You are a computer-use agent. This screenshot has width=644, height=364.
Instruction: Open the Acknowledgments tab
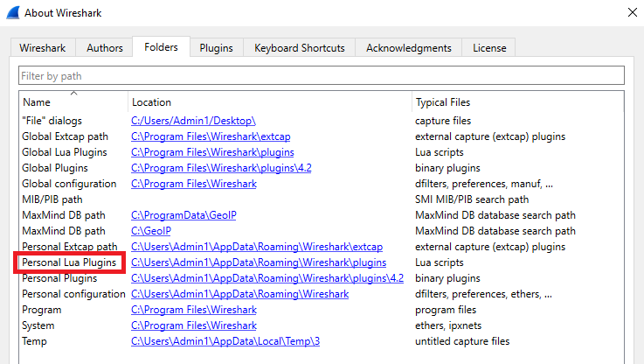[x=408, y=48]
